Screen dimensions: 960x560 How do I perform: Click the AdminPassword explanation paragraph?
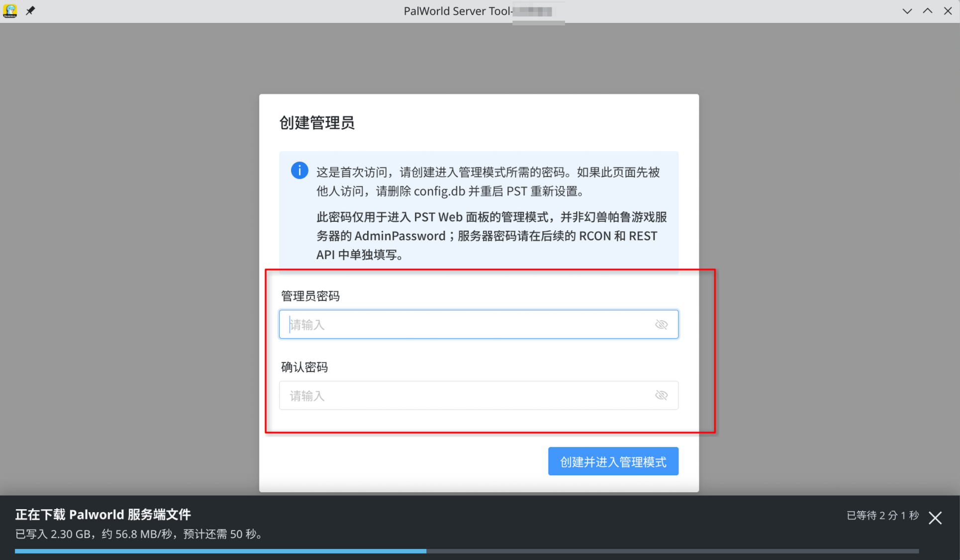point(491,236)
